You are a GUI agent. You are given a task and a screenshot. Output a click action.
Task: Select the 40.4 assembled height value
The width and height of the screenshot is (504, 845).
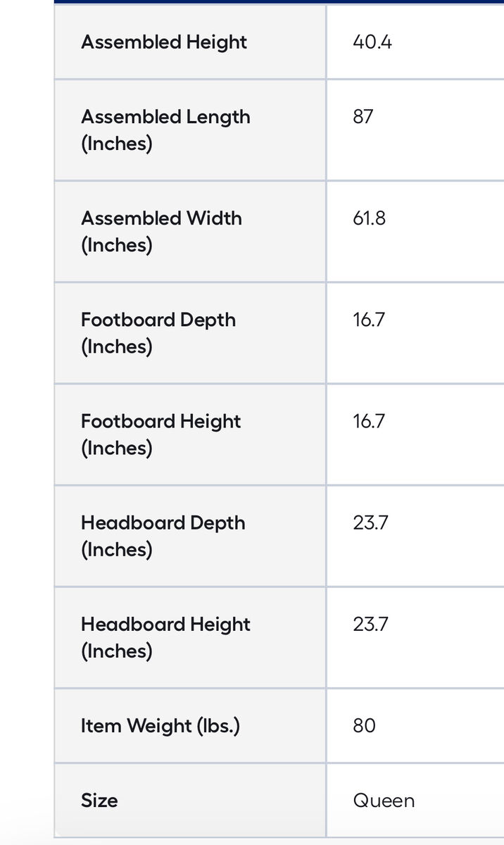coord(372,42)
